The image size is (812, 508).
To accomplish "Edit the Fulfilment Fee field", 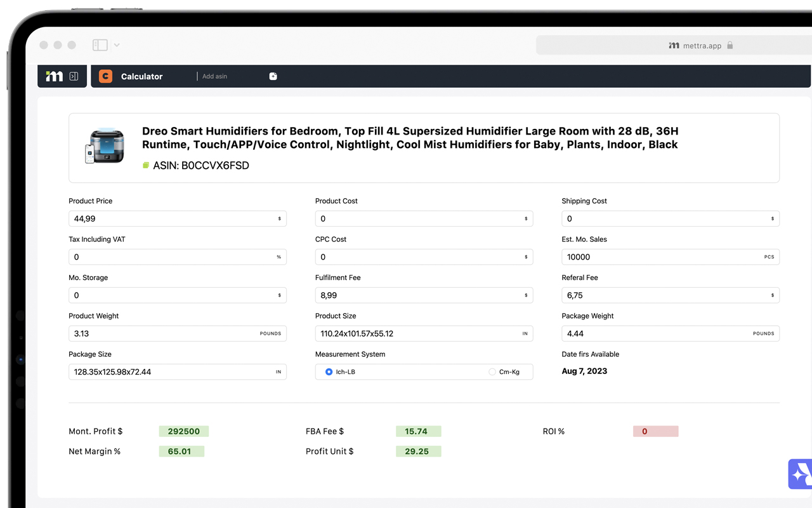I will [x=424, y=295].
